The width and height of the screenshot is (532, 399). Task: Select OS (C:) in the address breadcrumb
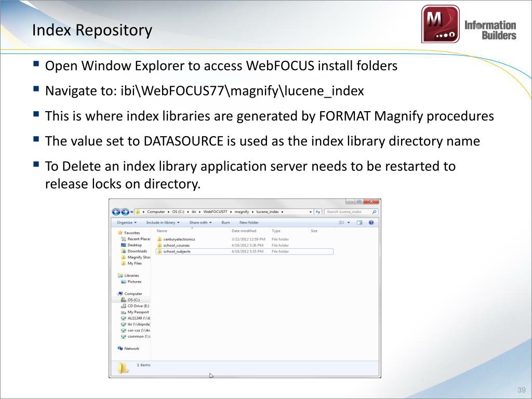point(178,212)
